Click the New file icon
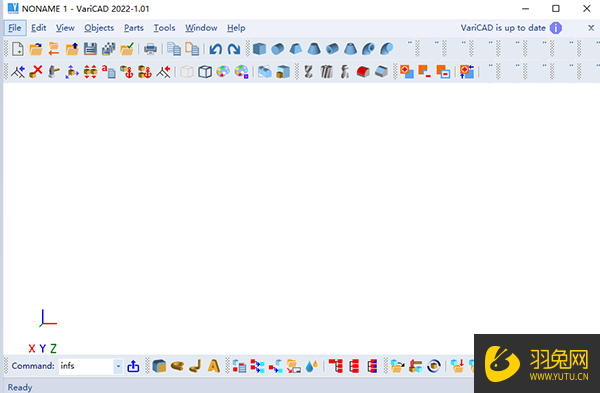 tap(18, 49)
